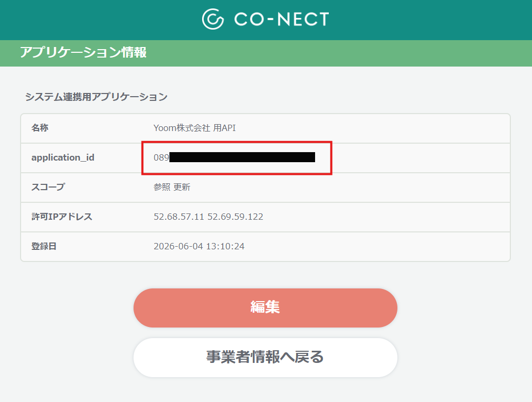Click the 編集 edit button
Image resolution: width=532 pixels, height=402 pixels.
pyautogui.click(x=265, y=308)
